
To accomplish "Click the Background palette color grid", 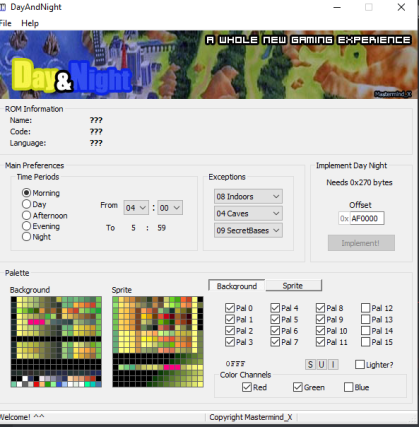I will tap(56, 342).
